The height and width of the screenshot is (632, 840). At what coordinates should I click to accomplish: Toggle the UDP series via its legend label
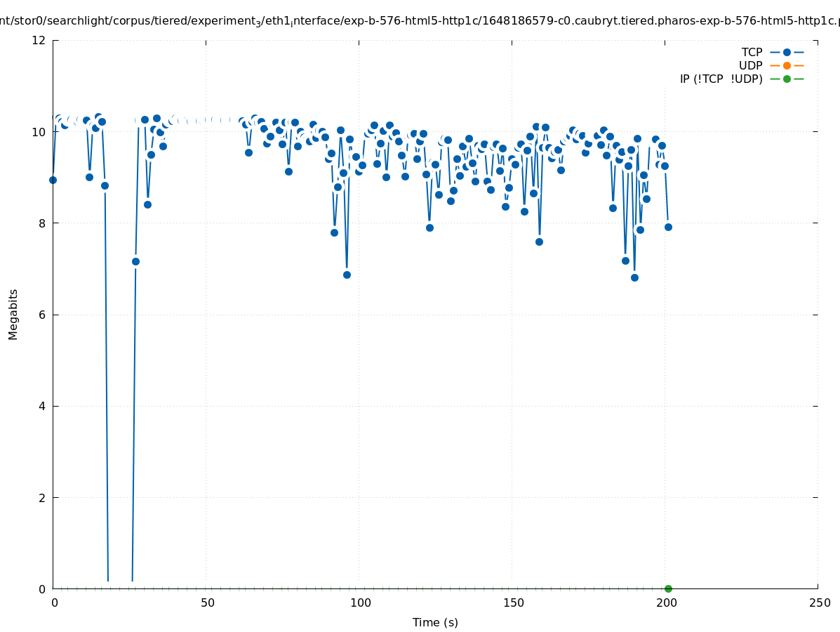pyautogui.click(x=750, y=65)
